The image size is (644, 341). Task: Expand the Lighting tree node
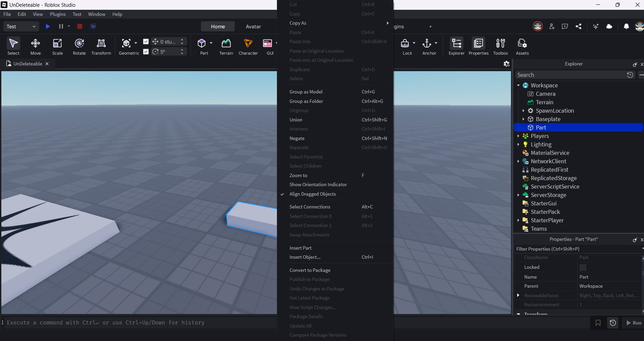click(x=518, y=144)
